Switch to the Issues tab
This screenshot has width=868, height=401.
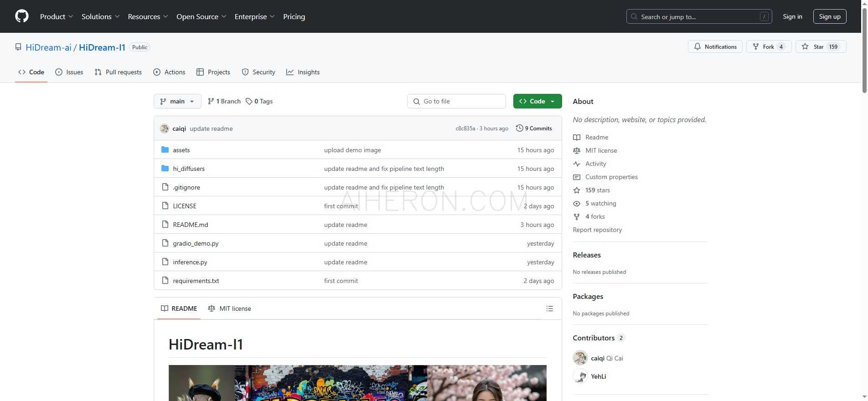(x=69, y=72)
